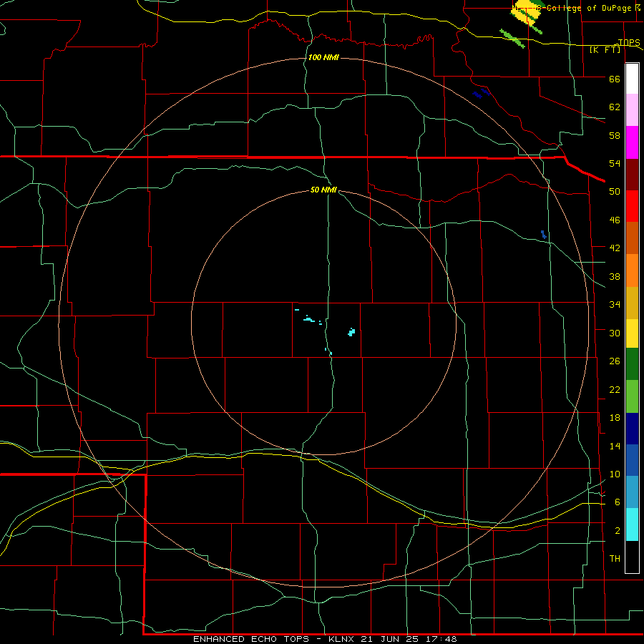Click the 10 legend value
The width and height of the screenshot is (644, 644).
click(615, 474)
